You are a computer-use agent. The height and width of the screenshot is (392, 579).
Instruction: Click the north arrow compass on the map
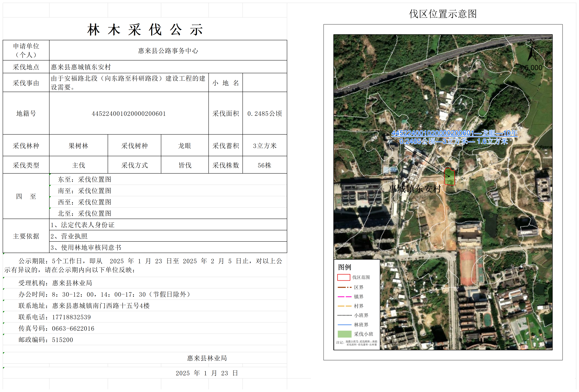click(532, 50)
